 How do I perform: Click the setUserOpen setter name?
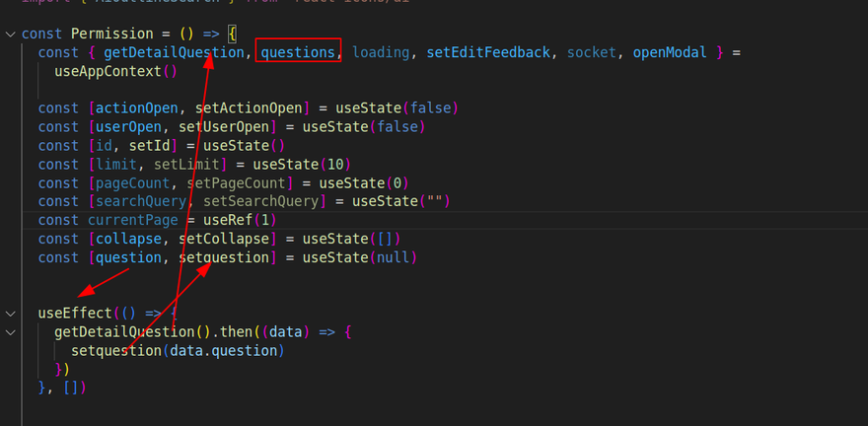(x=202, y=126)
